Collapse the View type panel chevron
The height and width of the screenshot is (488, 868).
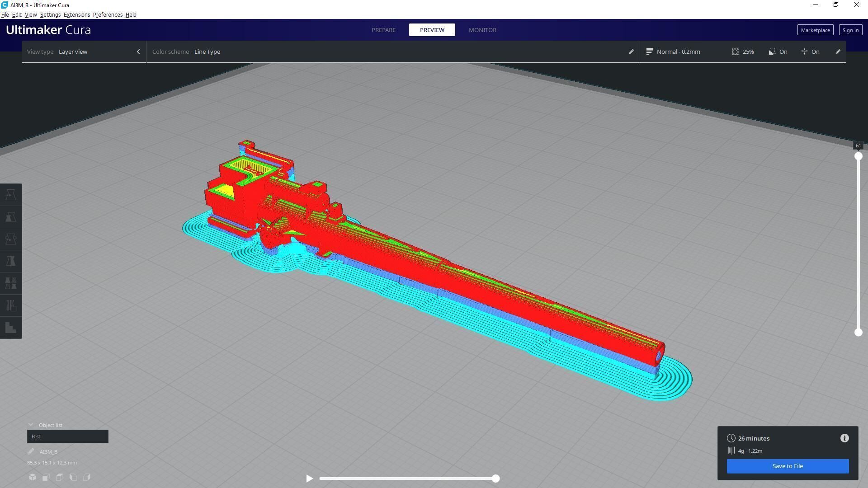[x=138, y=52]
